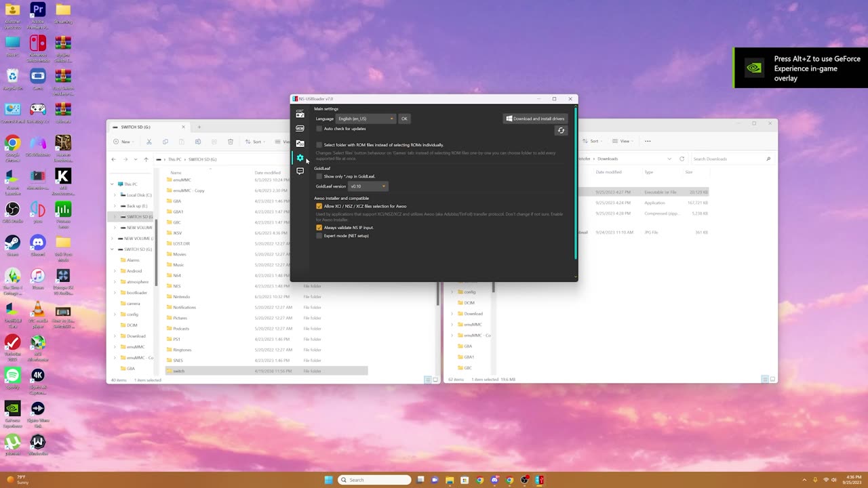Click the OK button next to Language
Viewport: 868px width, 488px height.
point(404,119)
